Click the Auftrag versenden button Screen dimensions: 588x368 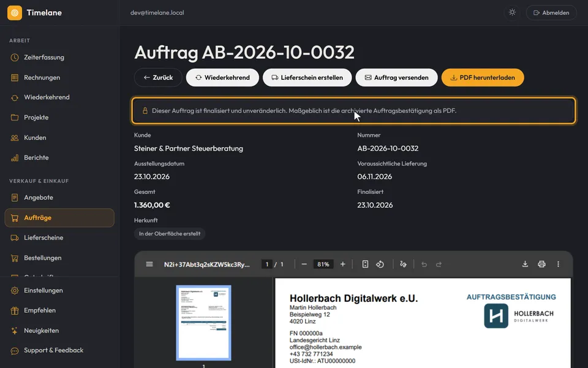[x=396, y=77]
